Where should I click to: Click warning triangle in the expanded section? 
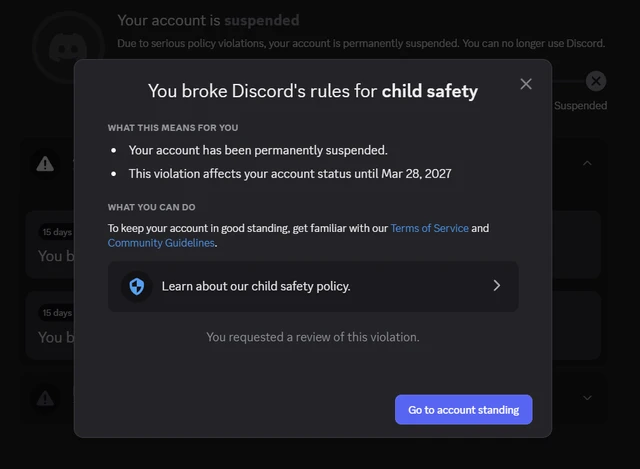tap(45, 164)
